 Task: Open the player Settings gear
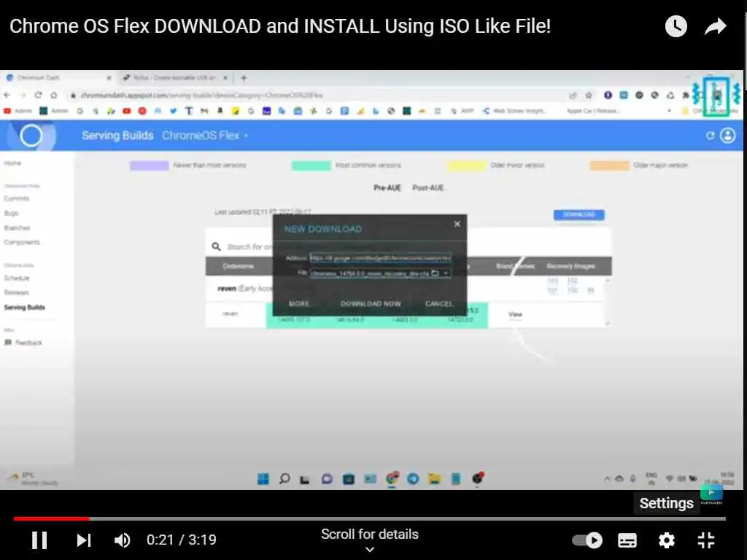[667, 540]
